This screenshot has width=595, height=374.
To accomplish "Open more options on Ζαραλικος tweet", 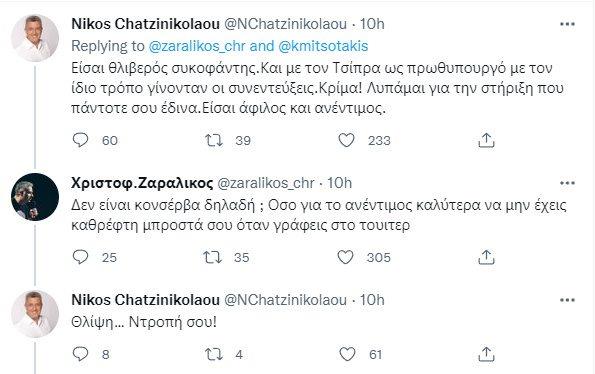I will point(567,183).
